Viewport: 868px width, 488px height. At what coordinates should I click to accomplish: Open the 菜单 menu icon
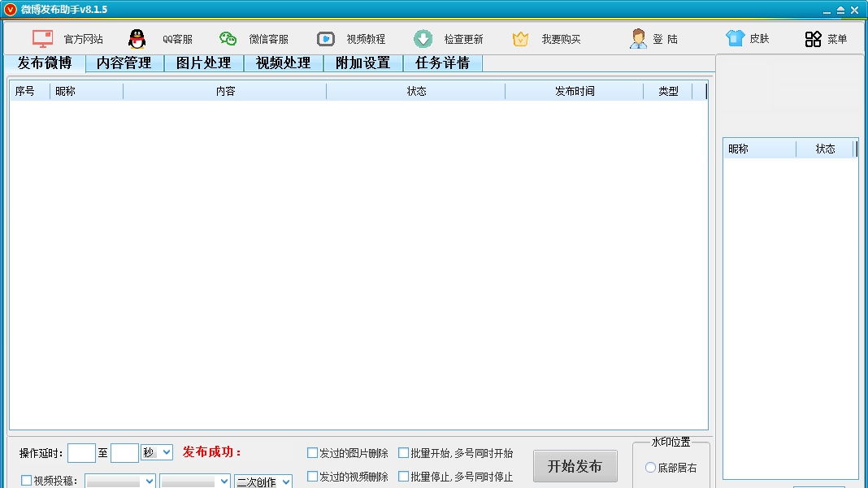coord(812,37)
